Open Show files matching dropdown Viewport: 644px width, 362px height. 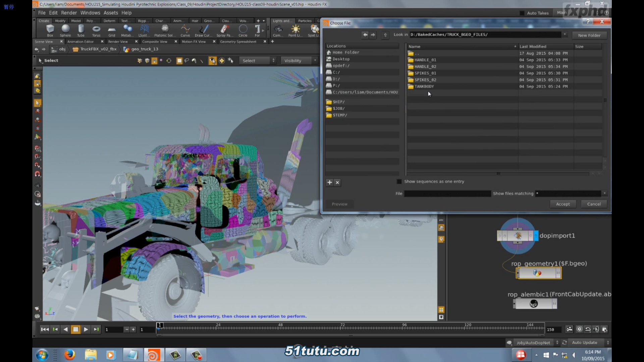pyautogui.click(x=604, y=193)
